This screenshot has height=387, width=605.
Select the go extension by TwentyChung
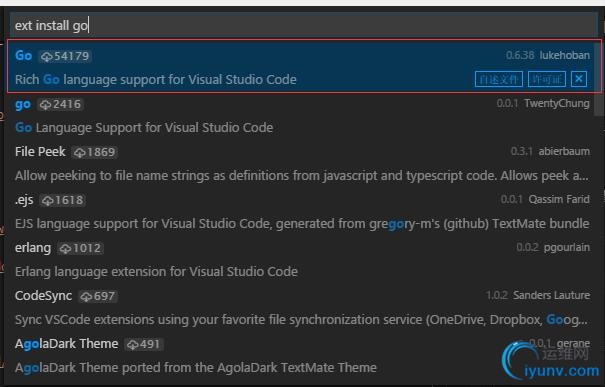(304, 116)
